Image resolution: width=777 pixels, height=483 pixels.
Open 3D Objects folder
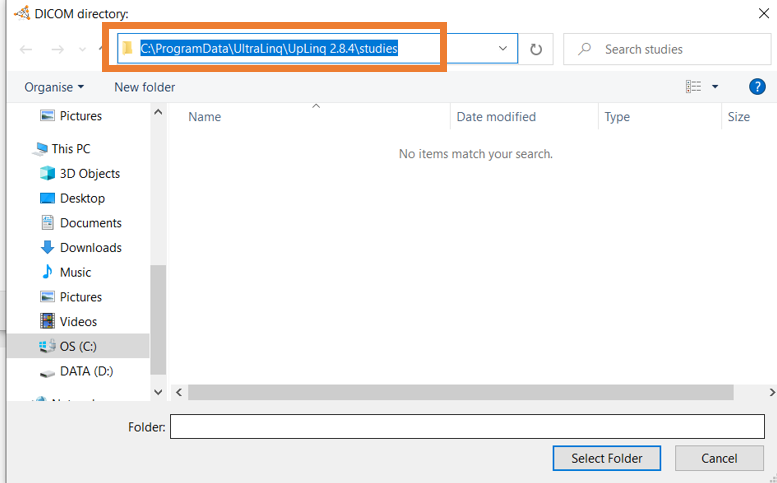click(80, 173)
